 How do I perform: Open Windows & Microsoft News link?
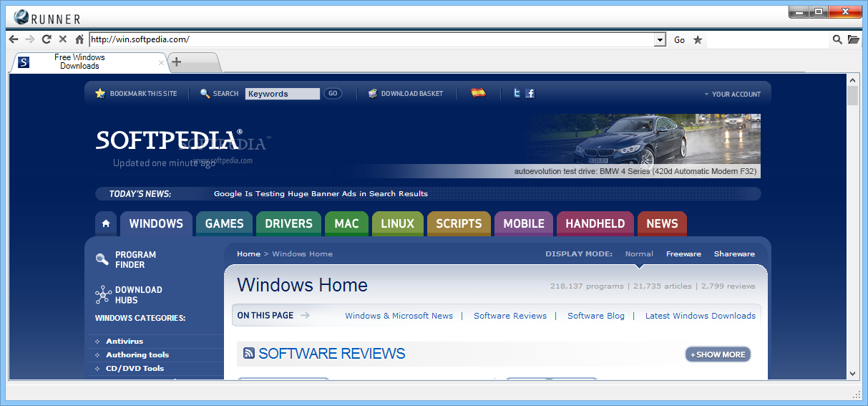[x=399, y=316]
